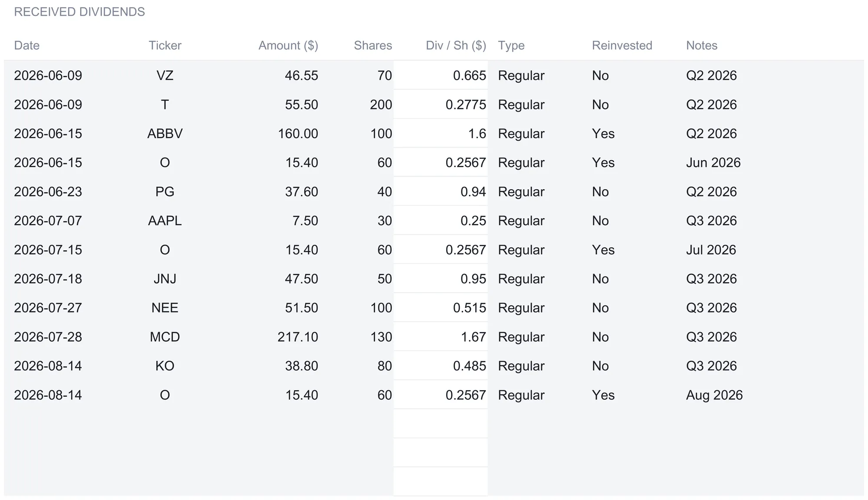Click the shares value 130
The width and height of the screenshot is (868, 500).
[381, 337]
